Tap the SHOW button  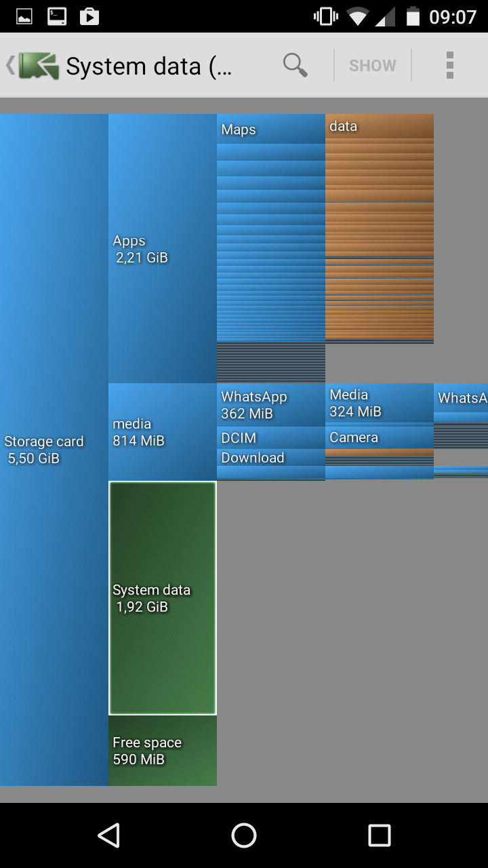pos(372,66)
